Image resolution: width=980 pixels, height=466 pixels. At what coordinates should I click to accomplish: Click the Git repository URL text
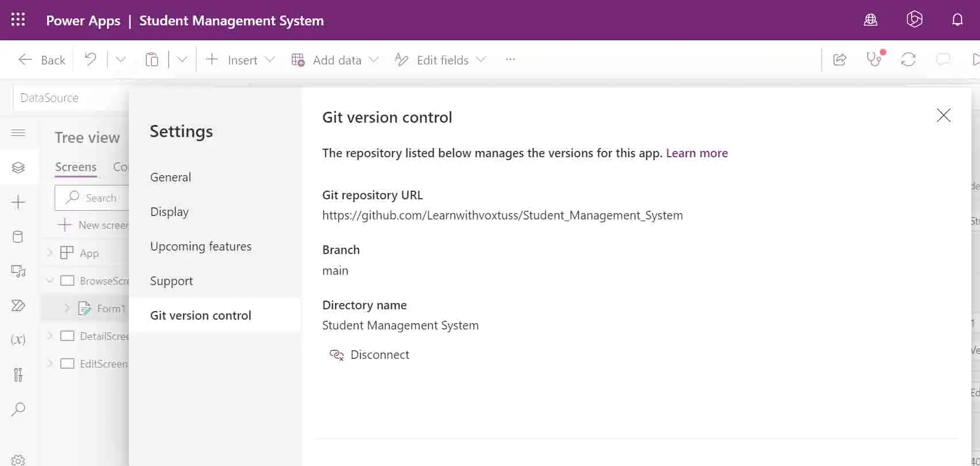[x=502, y=215]
